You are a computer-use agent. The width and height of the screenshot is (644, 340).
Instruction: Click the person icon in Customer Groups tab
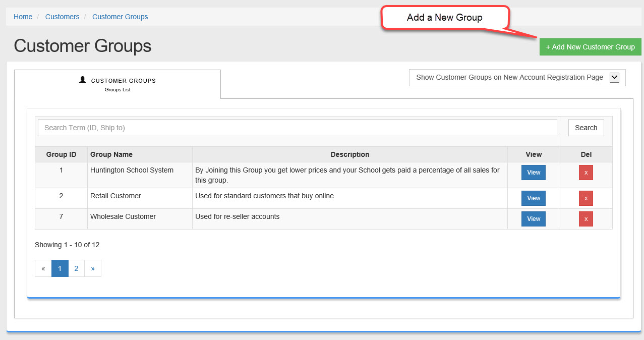83,80
